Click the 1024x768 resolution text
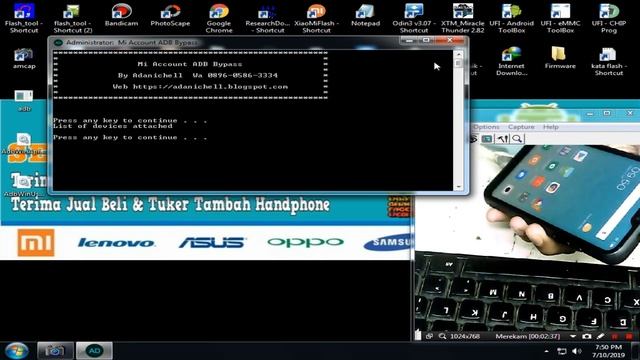 coord(464,336)
